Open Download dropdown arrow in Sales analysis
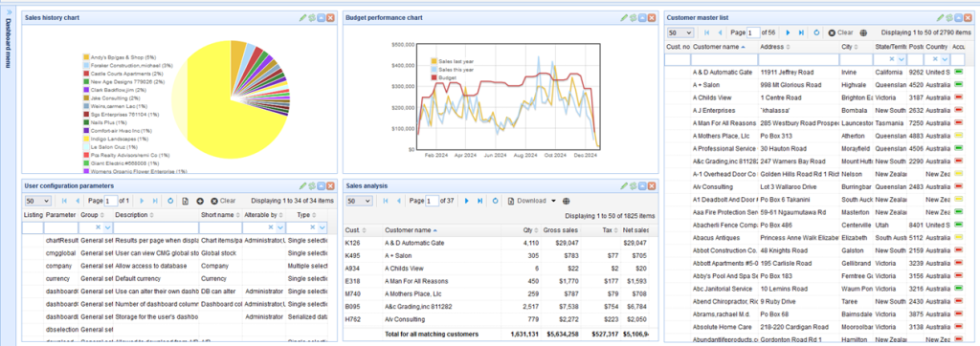This screenshot has height=346, width=980. (553, 201)
